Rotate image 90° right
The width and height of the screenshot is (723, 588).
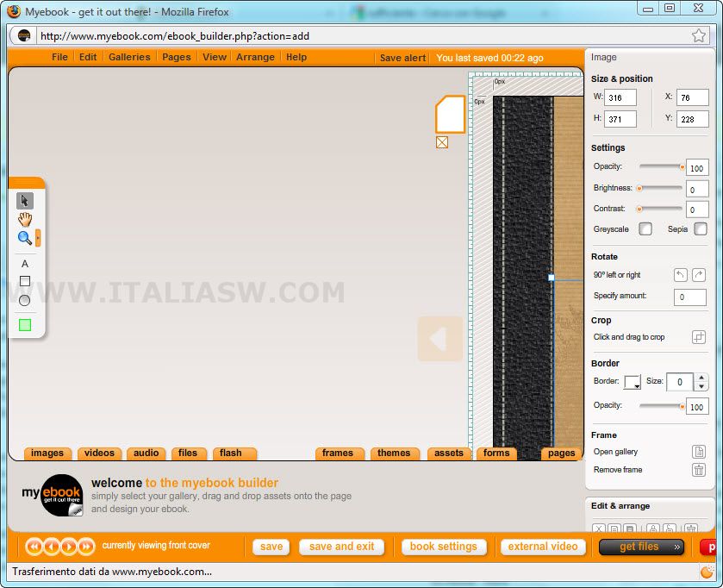pyautogui.click(x=699, y=275)
